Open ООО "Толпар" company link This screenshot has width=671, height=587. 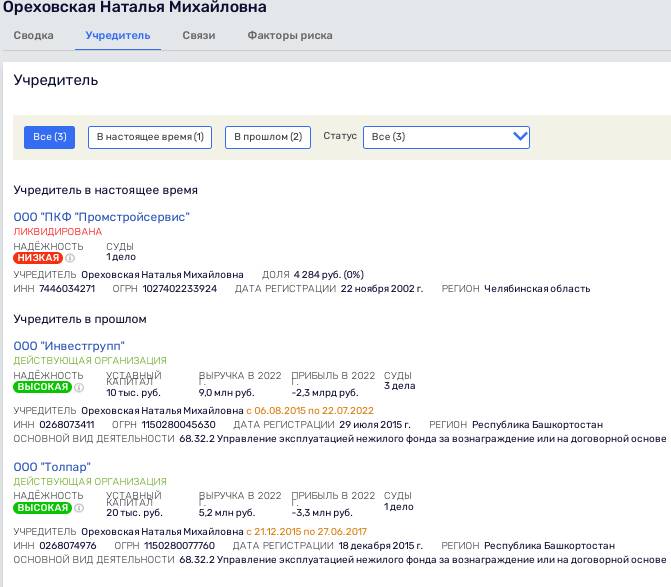pos(52,467)
